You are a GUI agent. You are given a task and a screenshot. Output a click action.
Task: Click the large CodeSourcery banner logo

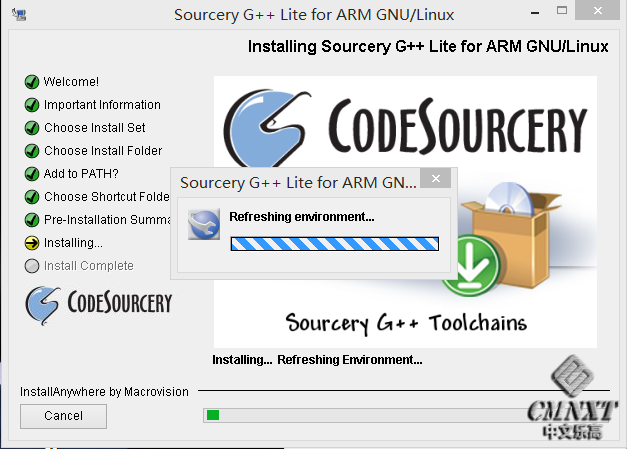click(405, 128)
